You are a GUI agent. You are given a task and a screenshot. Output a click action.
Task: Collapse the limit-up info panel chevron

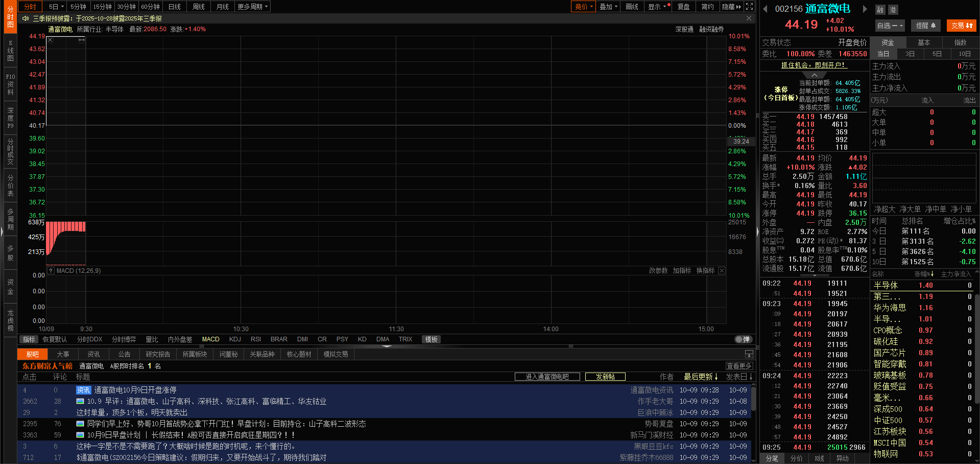pos(815,75)
